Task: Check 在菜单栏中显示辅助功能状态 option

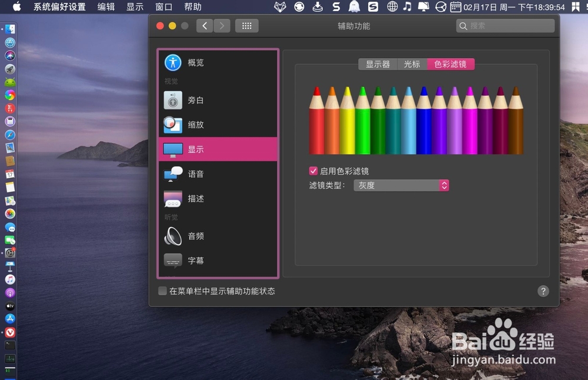Action: [x=162, y=291]
